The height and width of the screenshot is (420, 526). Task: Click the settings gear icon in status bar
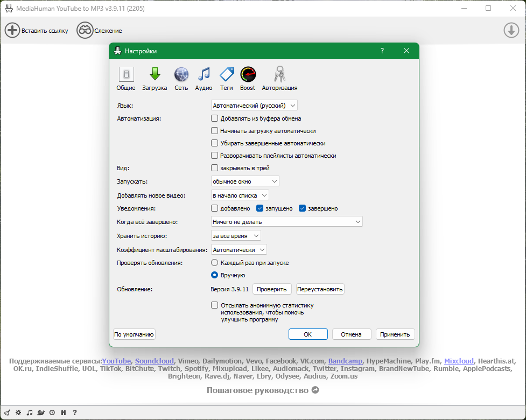[18, 412]
